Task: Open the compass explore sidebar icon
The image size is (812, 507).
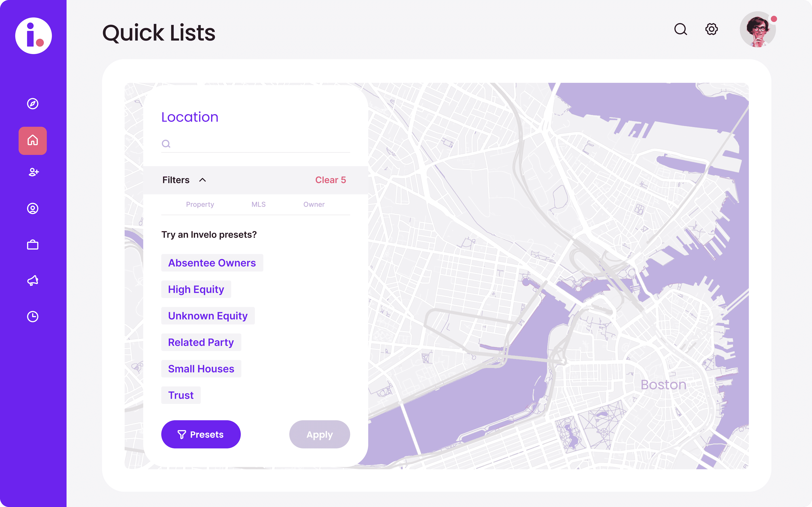Action: 33,104
